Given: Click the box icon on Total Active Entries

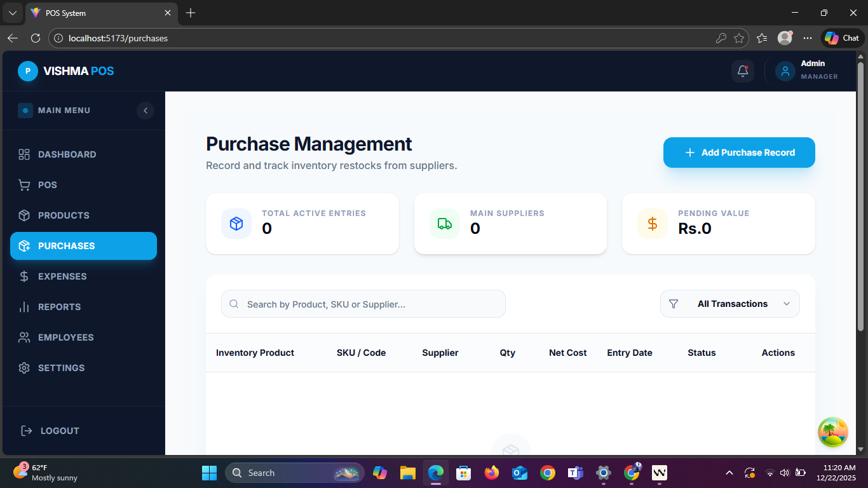Looking at the screenshot, I should pyautogui.click(x=236, y=224).
